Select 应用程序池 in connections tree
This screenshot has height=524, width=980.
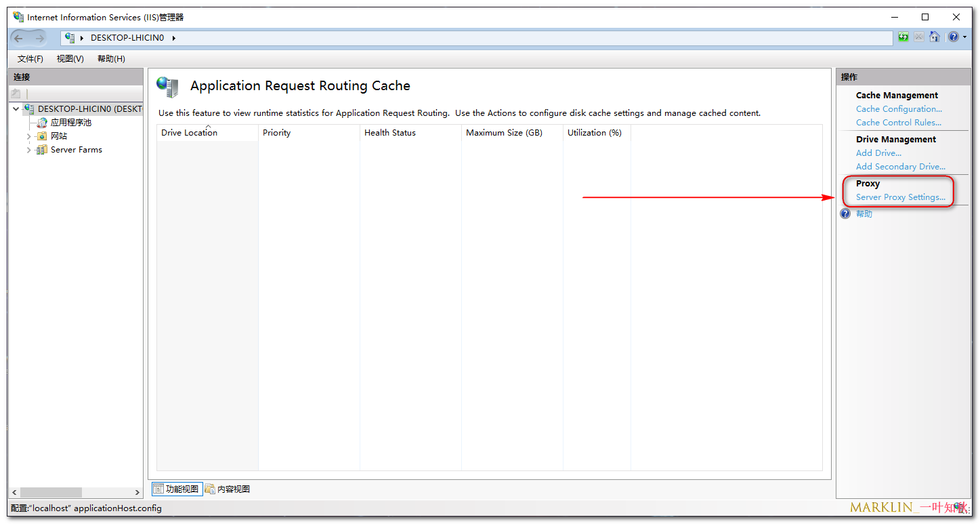[71, 123]
